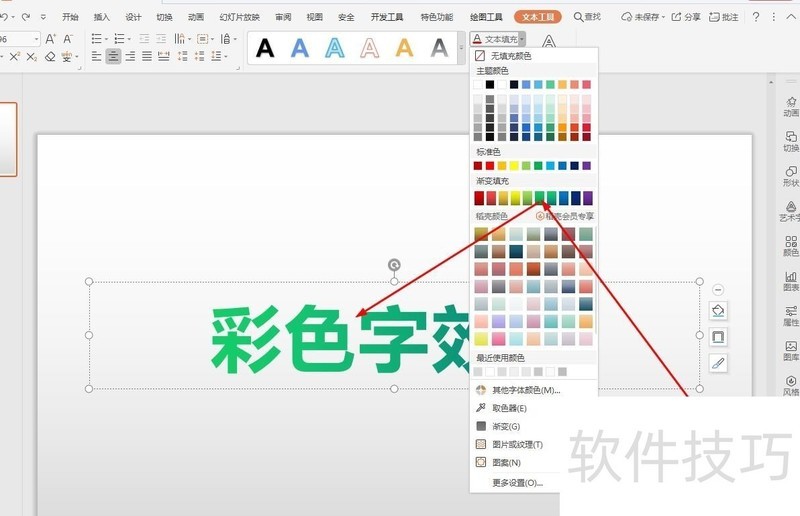800x516 pixels.
Task: Open 动画 animation side panel
Action: coord(791,107)
